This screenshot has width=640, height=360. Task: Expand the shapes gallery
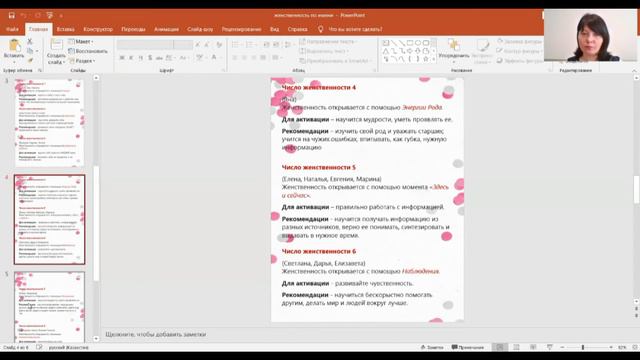point(433,60)
